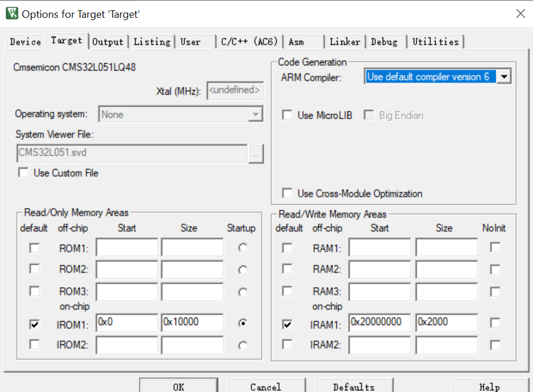Edit the IROM1 Size value 0x10000

click(x=193, y=322)
